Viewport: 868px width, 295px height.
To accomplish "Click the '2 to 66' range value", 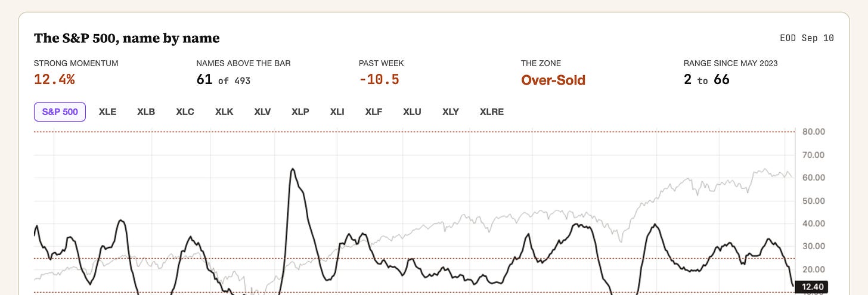I will coord(706,79).
